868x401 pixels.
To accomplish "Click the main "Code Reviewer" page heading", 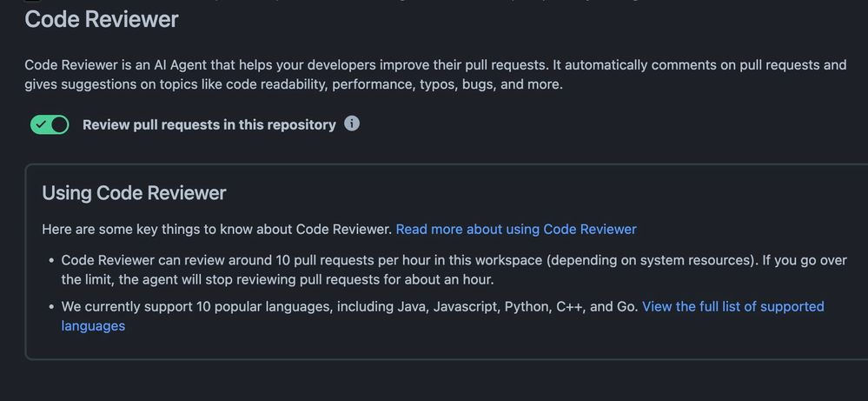I will [102, 18].
